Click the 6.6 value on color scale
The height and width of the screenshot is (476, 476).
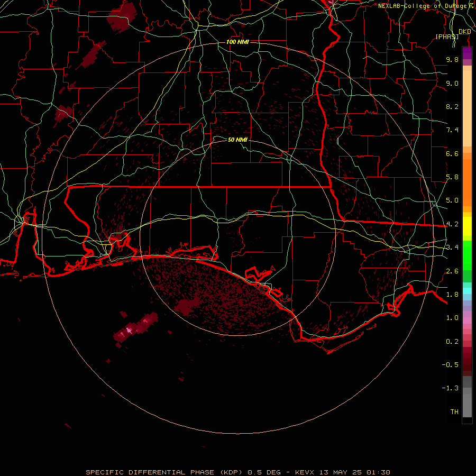[452, 153]
